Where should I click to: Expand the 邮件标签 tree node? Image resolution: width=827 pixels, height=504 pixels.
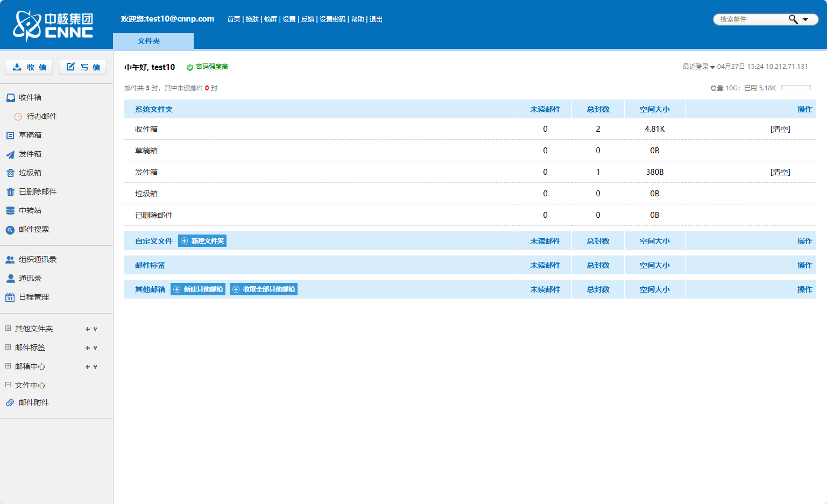pyautogui.click(x=8, y=347)
